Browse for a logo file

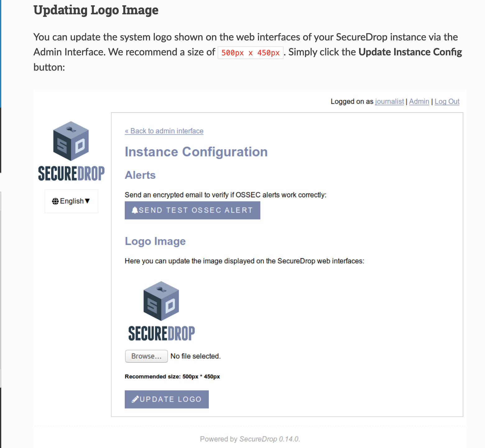pos(146,356)
